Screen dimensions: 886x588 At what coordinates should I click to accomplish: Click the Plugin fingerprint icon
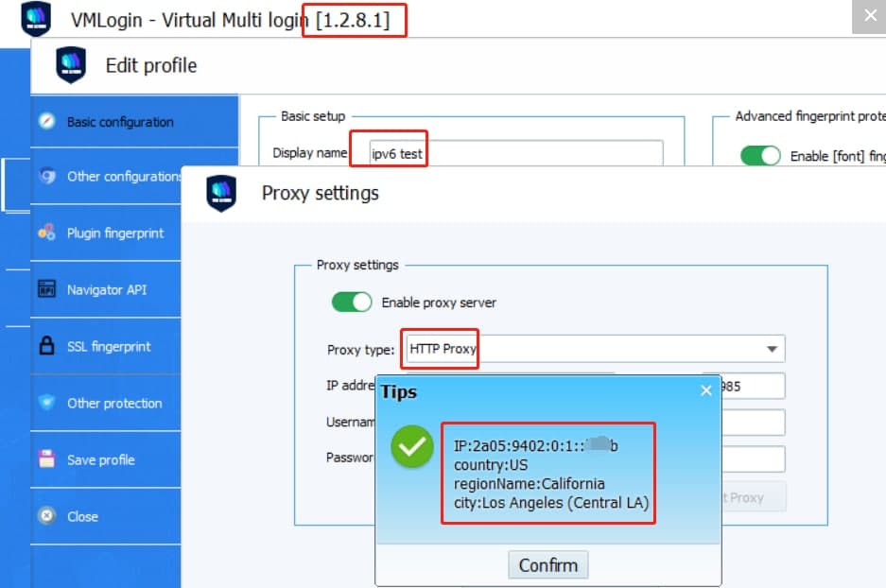pyautogui.click(x=47, y=233)
